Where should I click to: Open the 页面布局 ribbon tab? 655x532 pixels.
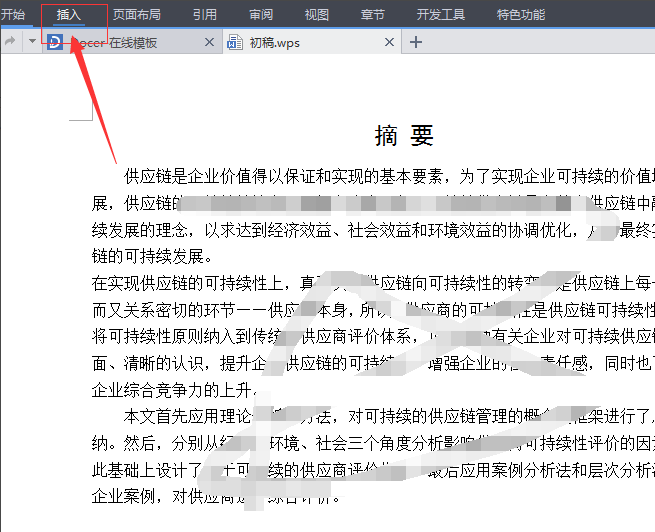click(x=137, y=15)
